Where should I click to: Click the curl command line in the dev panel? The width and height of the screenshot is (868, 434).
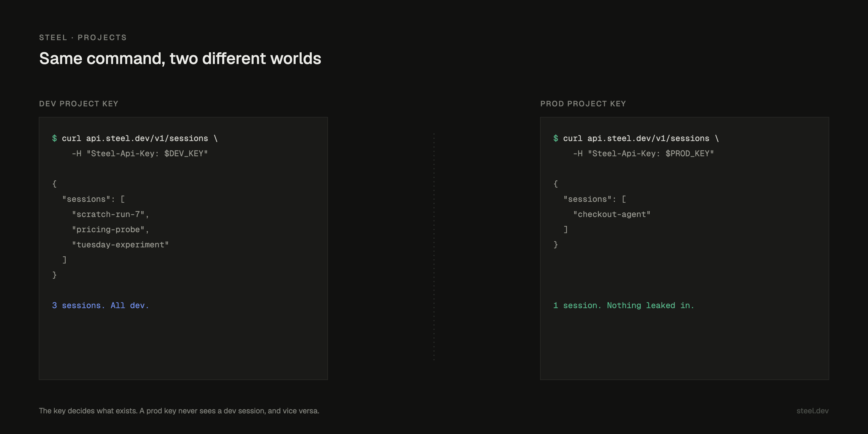135,139
